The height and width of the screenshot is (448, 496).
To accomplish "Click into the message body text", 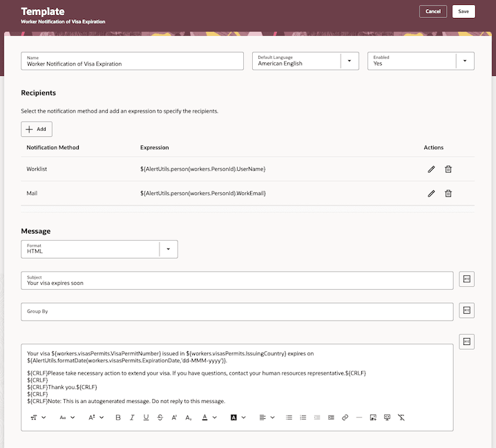I will pos(237,377).
